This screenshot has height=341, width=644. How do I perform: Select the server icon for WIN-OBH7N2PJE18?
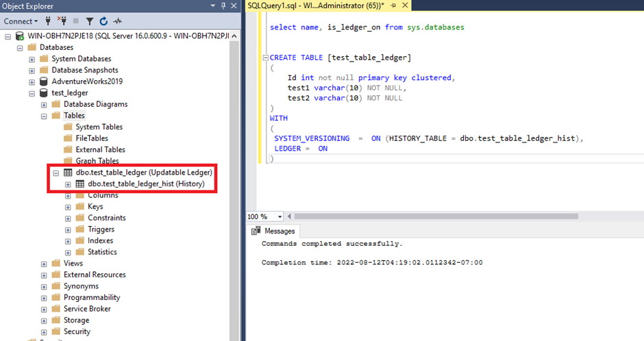click(x=19, y=36)
